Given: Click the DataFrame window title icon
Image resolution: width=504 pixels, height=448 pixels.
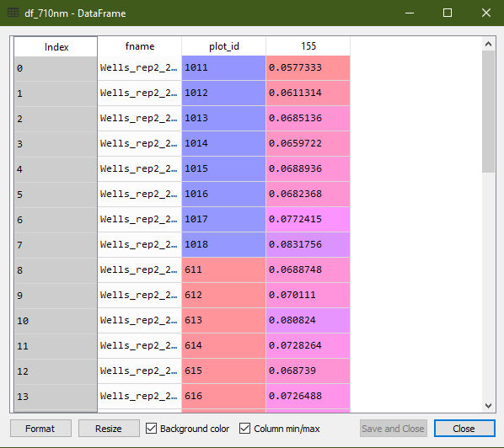Looking at the screenshot, I should 13,13.
